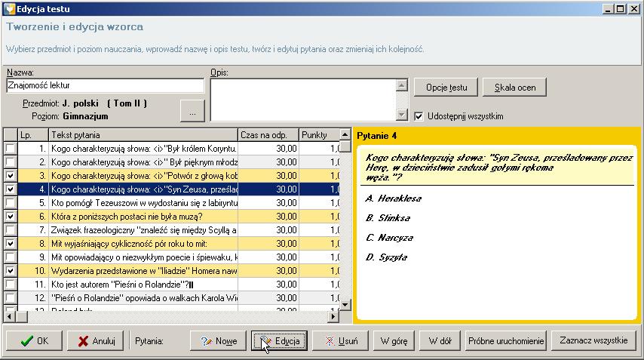Click Opis scrollbar up arrow

coord(402,85)
